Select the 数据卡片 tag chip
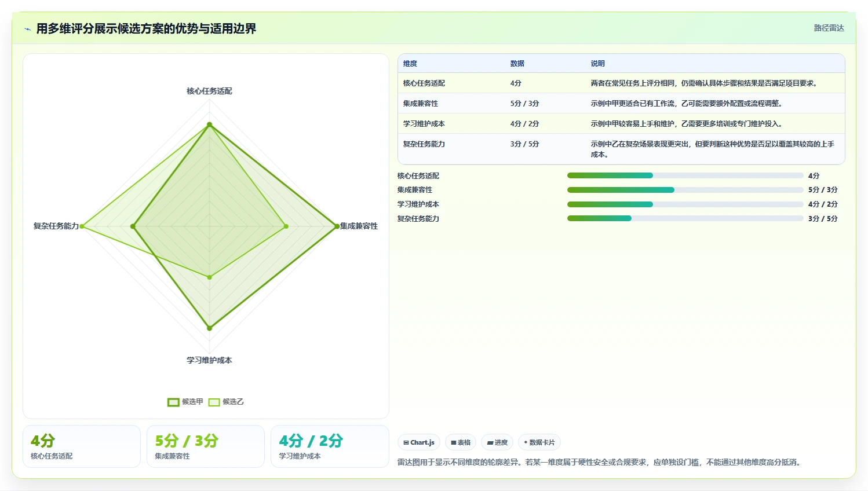This screenshot has height=491, width=868. point(539,442)
